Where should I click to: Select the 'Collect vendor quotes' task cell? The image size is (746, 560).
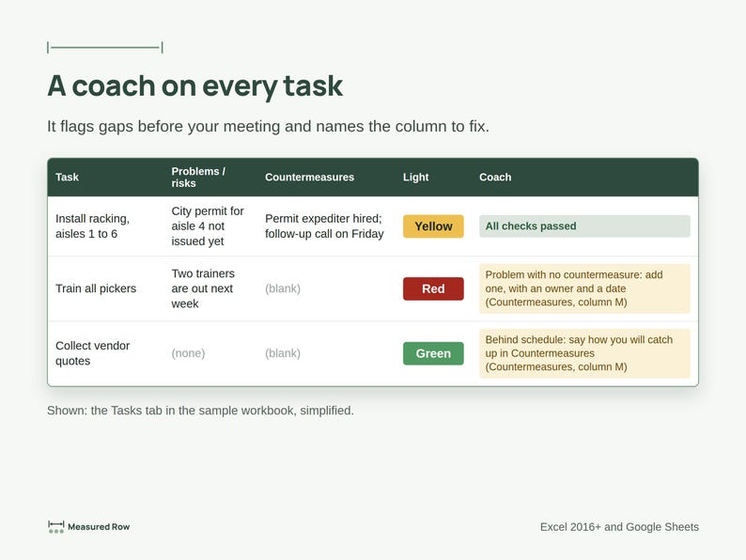[x=92, y=353]
